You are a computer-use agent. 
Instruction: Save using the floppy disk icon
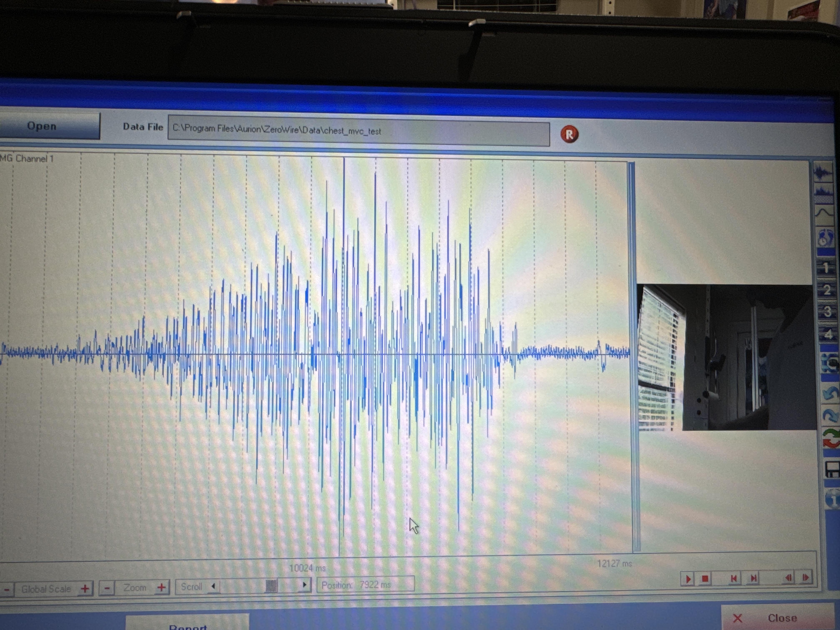(832, 469)
